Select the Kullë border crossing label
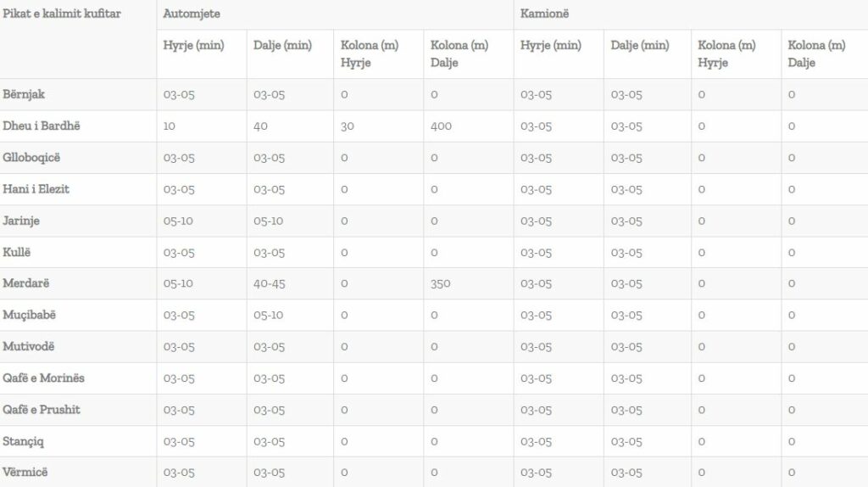This screenshot has height=487, width=868. pos(18,253)
